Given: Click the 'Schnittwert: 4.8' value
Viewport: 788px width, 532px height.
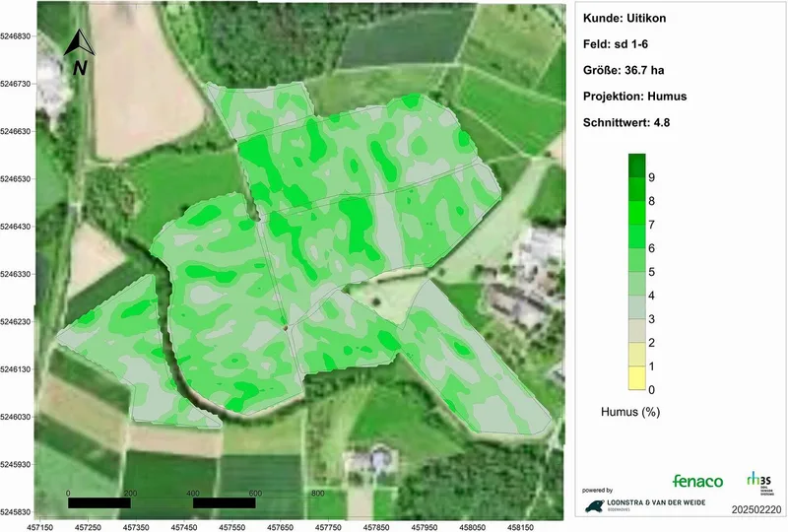Looking at the screenshot, I should coord(626,123).
